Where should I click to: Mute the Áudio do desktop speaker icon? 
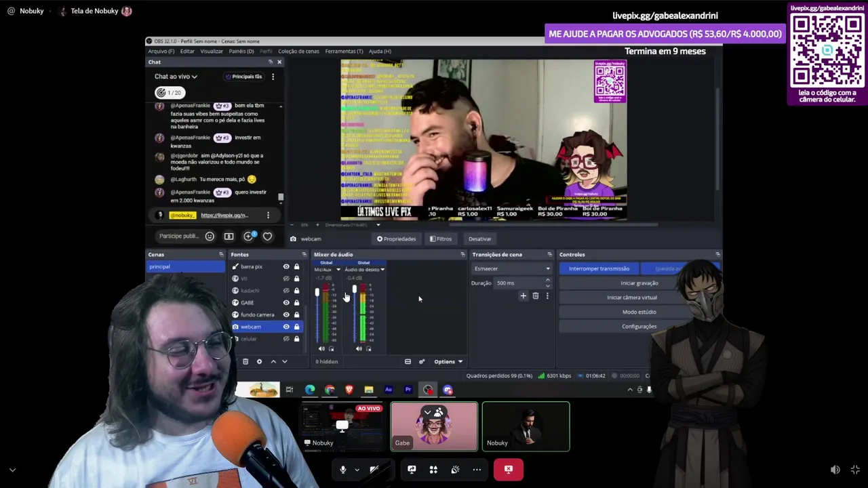[359, 348]
